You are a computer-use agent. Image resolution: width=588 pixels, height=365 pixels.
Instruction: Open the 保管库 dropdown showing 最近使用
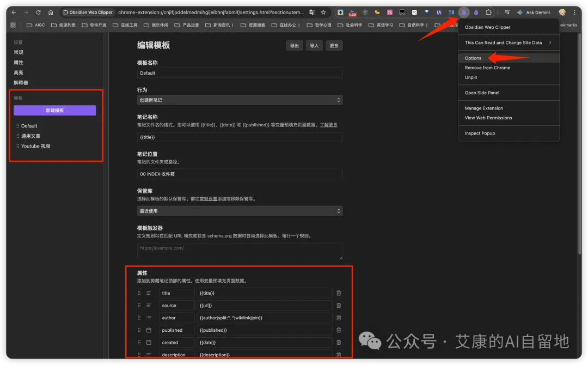click(240, 211)
